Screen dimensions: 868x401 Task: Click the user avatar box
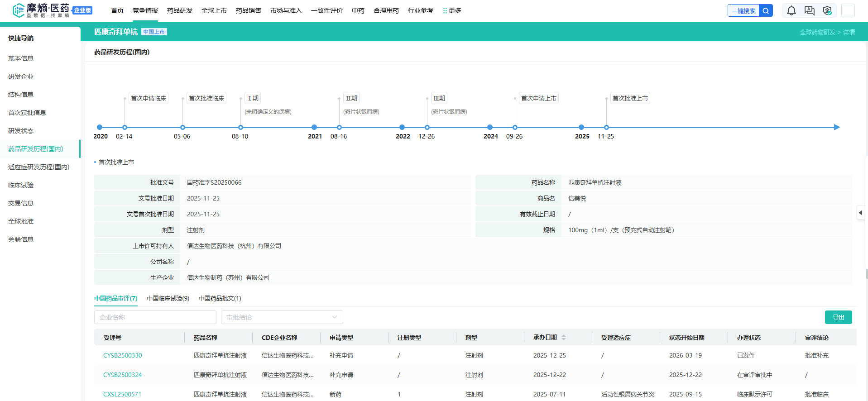click(x=848, y=11)
